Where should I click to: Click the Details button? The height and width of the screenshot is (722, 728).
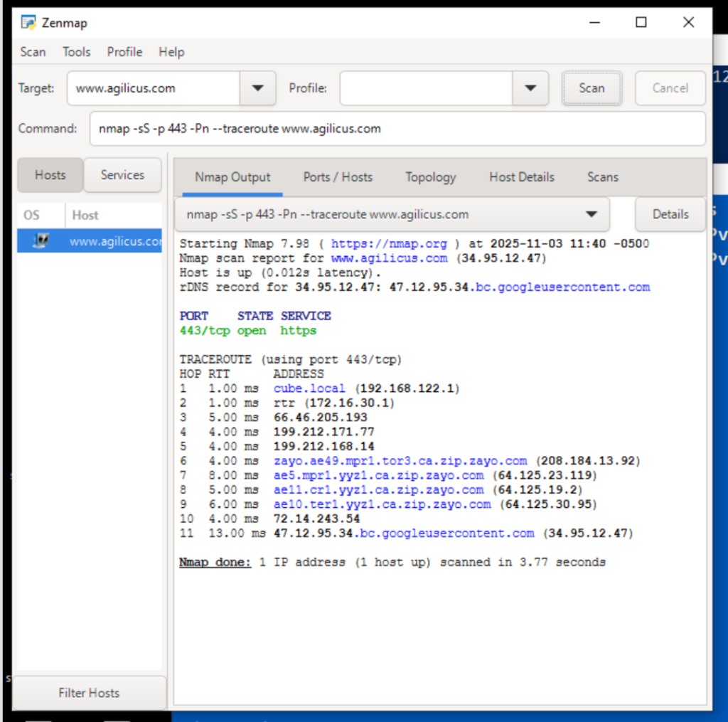pos(669,214)
